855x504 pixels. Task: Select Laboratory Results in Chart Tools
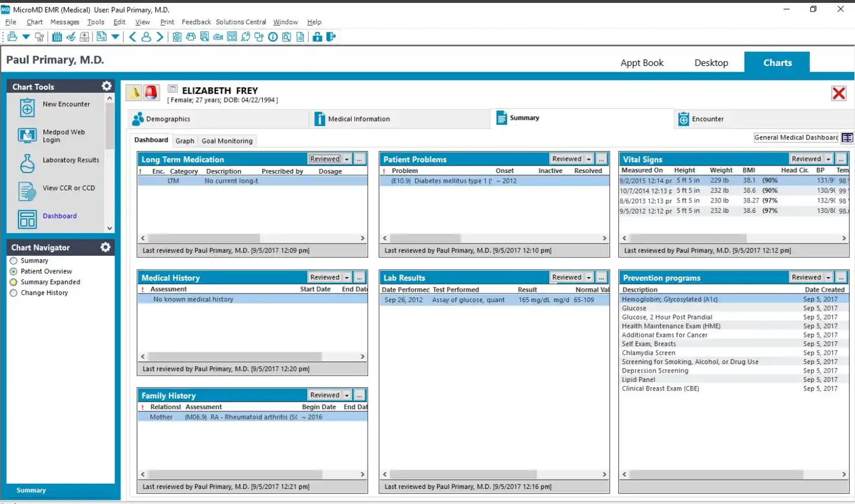[x=71, y=160]
